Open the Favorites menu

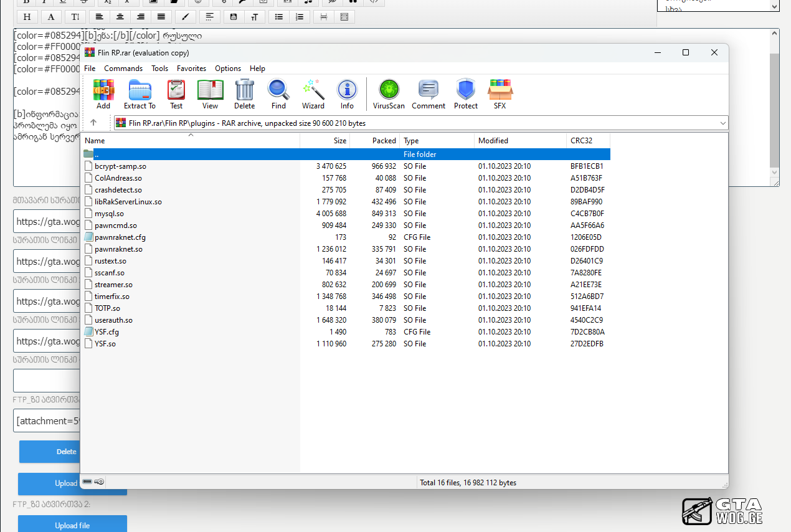coord(191,69)
